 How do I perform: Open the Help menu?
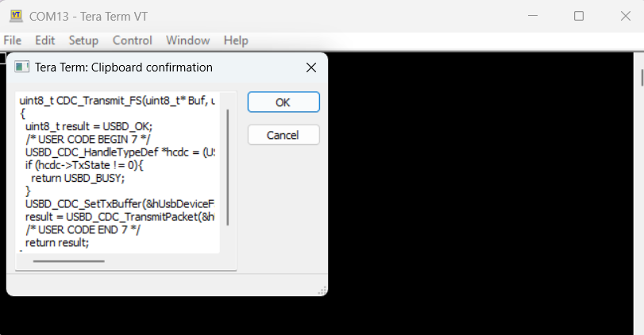click(236, 40)
